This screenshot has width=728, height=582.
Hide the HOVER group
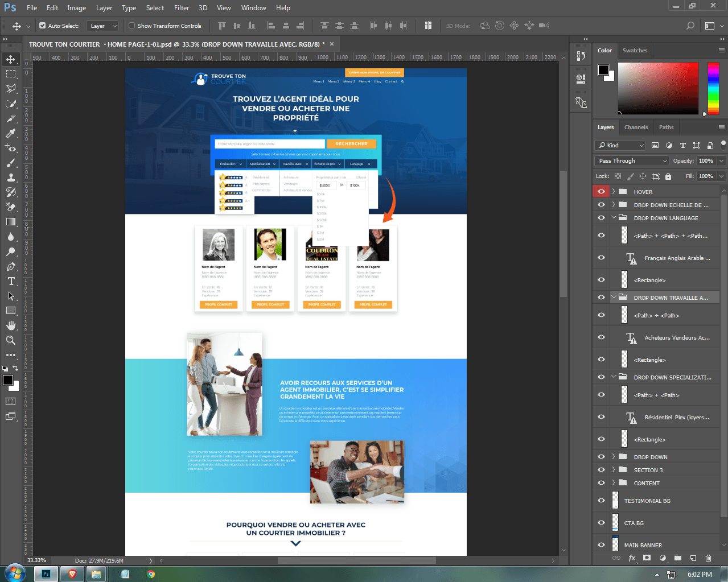601,192
